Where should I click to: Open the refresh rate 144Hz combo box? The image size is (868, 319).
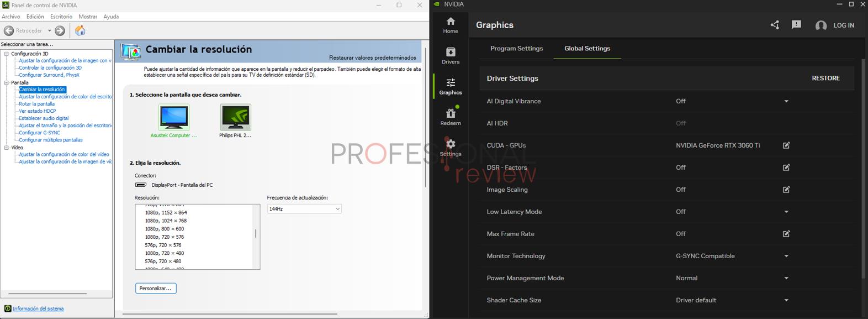click(x=304, y=209)
